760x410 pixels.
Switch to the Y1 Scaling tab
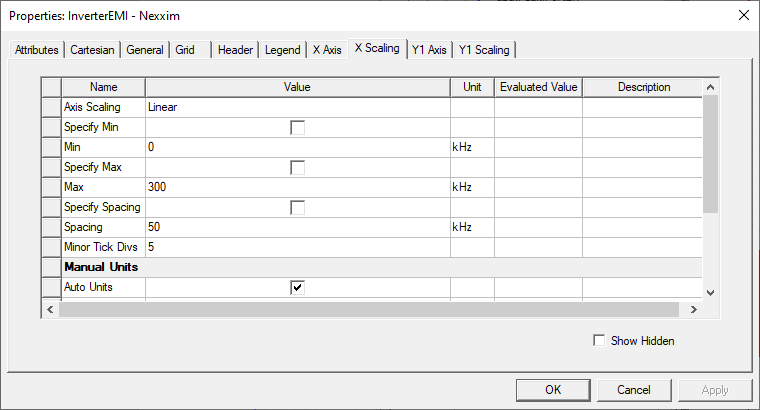484,50
